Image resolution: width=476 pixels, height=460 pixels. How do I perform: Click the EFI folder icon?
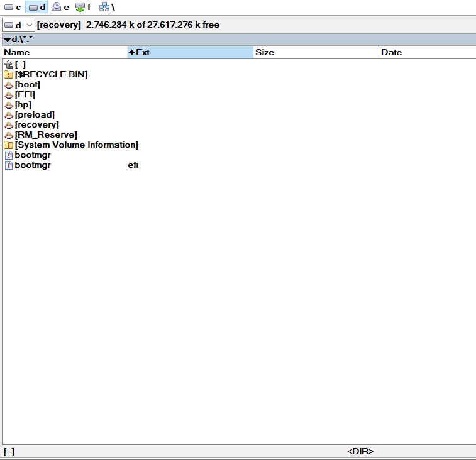(9, 95)
